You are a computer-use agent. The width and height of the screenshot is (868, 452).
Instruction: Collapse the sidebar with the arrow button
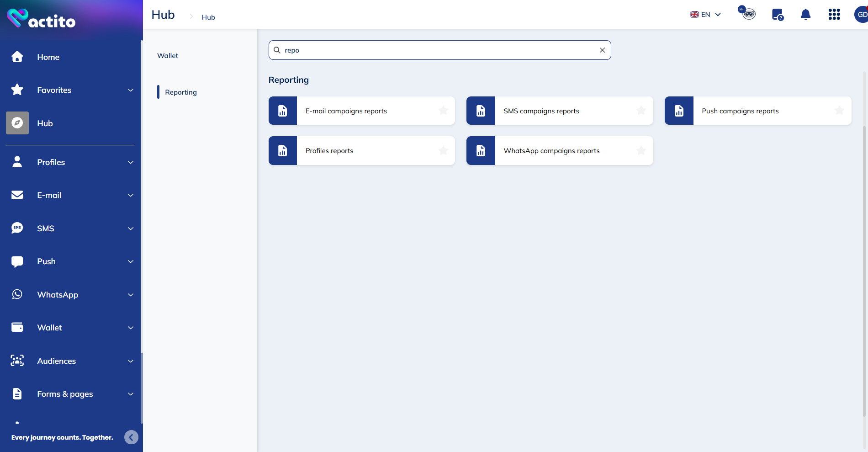pos(131,437)
